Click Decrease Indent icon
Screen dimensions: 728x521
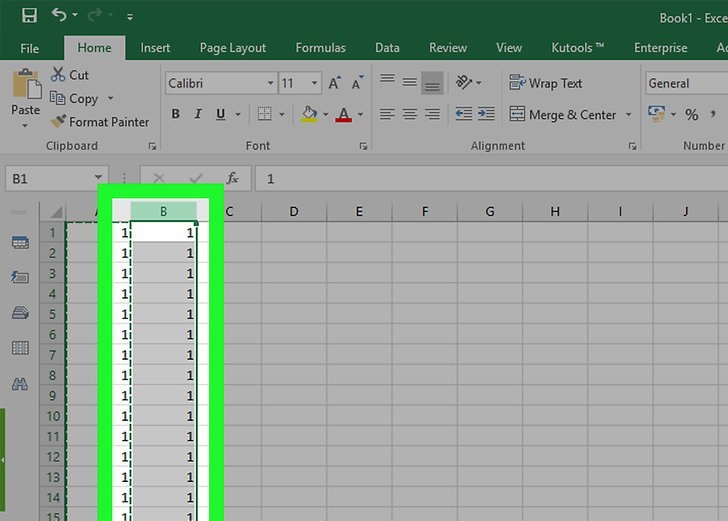464,114
